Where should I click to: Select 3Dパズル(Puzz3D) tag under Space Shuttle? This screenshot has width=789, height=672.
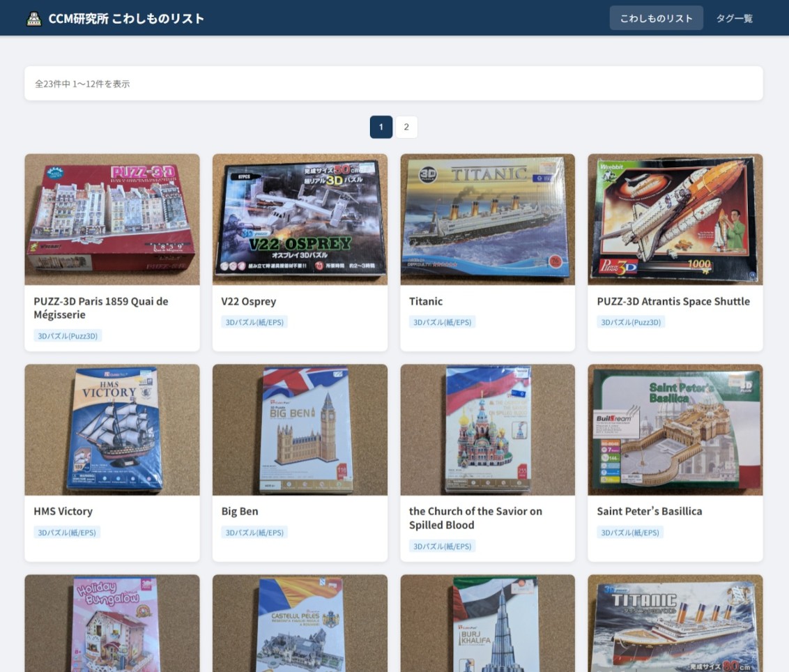pos(631,322)
